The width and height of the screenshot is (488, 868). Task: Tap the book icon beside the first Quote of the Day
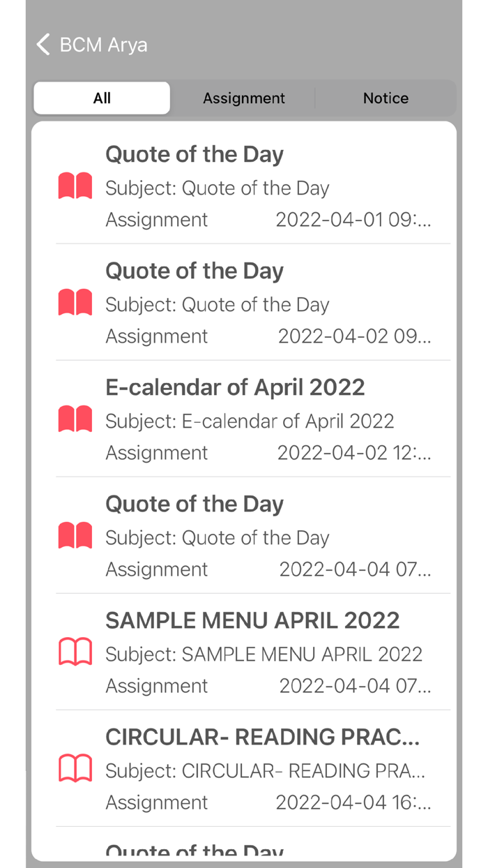click(74, 186)
